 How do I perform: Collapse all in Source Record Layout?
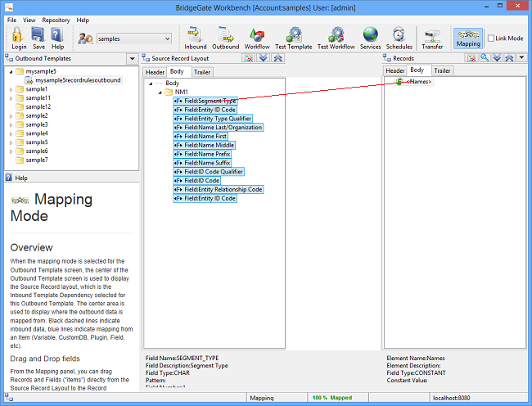point(278,58)
